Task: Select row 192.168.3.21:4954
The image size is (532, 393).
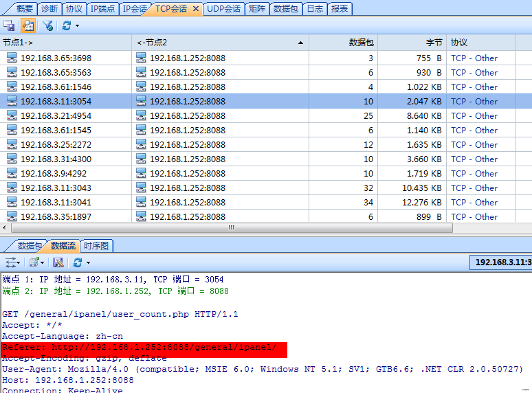Action: point(266,115)
